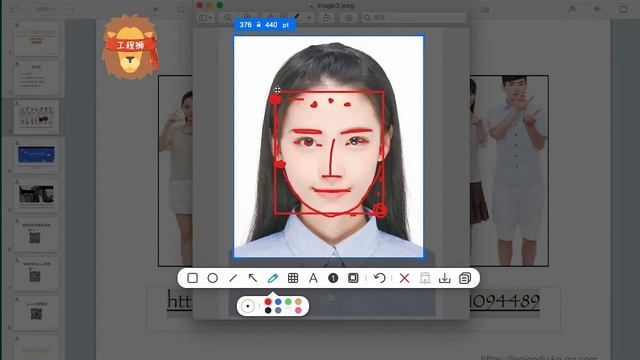The height and width of the screenshot is (360, 640).
Task: Select the blue pencil drawing tool
Action: 273,278
